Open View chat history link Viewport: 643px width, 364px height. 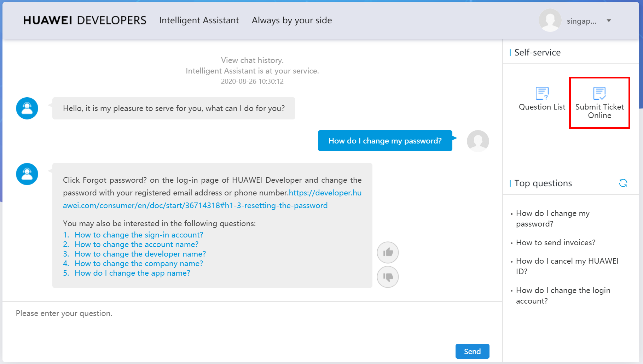pyautogui.click(x=252, y=60)
